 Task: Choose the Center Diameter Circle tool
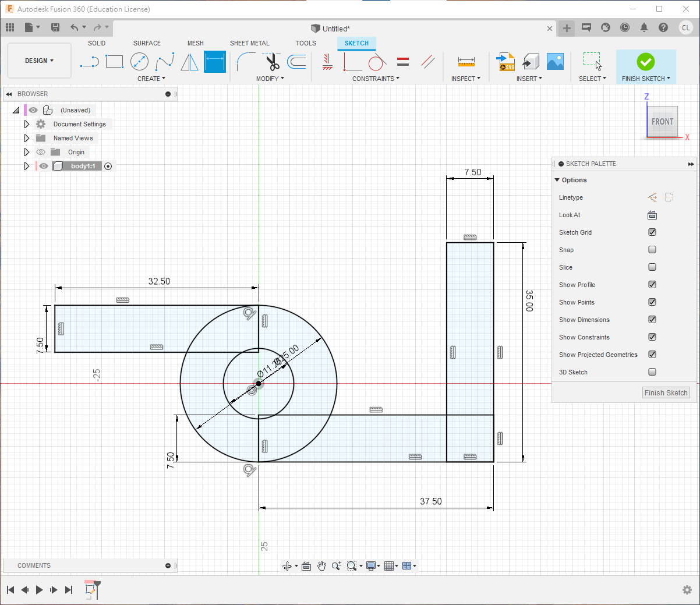click(139, 62)
